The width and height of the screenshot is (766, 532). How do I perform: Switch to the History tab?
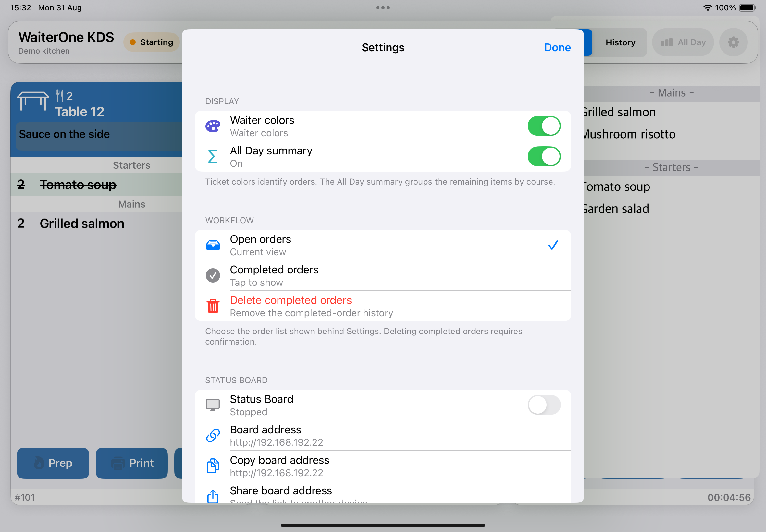[620, 42]
